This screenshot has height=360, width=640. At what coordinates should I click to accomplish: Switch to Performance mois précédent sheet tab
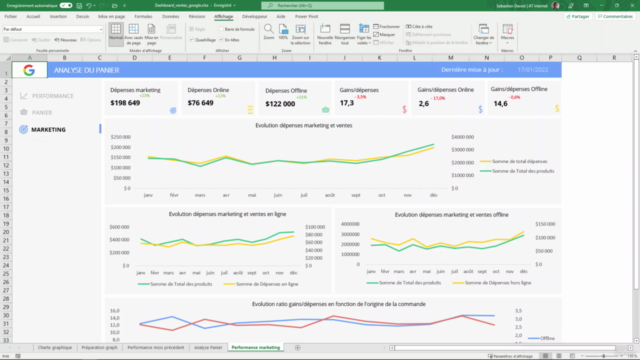pyautogui.click(x=156, y=348)
